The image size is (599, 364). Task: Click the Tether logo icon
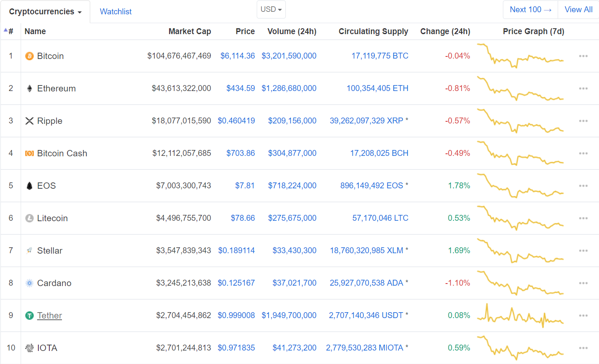click(30, 316)
